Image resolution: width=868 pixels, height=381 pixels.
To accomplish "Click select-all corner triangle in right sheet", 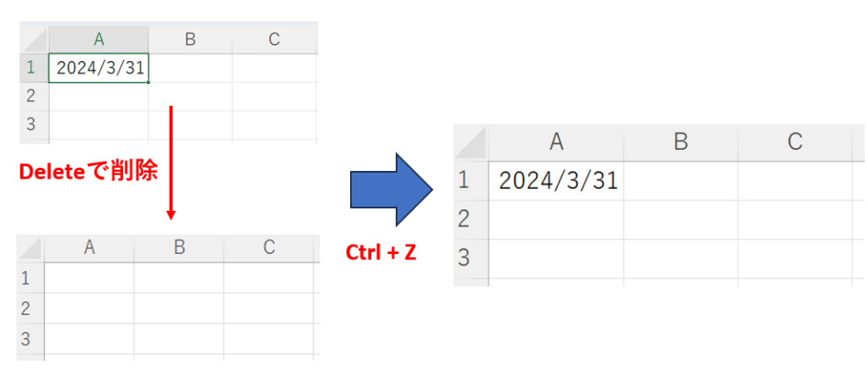I will pos(470,143).
